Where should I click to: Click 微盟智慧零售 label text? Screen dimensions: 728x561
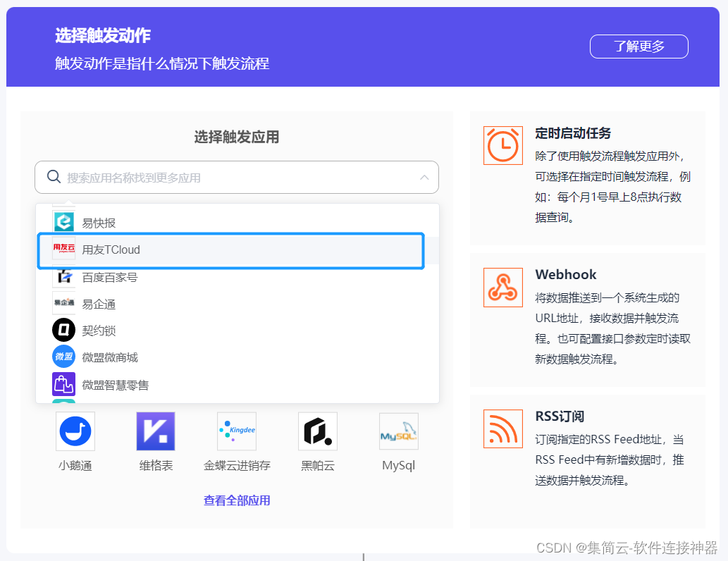(x=115, y=385)
